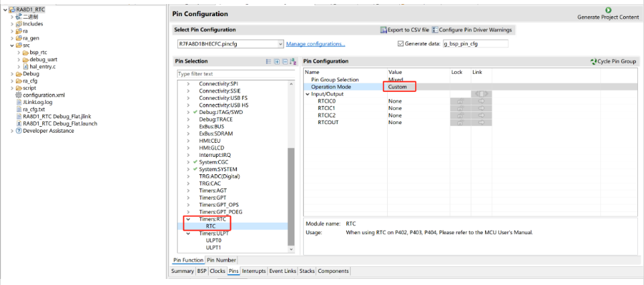644x285 pixels.
Task: Click the lock icon for RTCIC2
Action: [460, 115]
